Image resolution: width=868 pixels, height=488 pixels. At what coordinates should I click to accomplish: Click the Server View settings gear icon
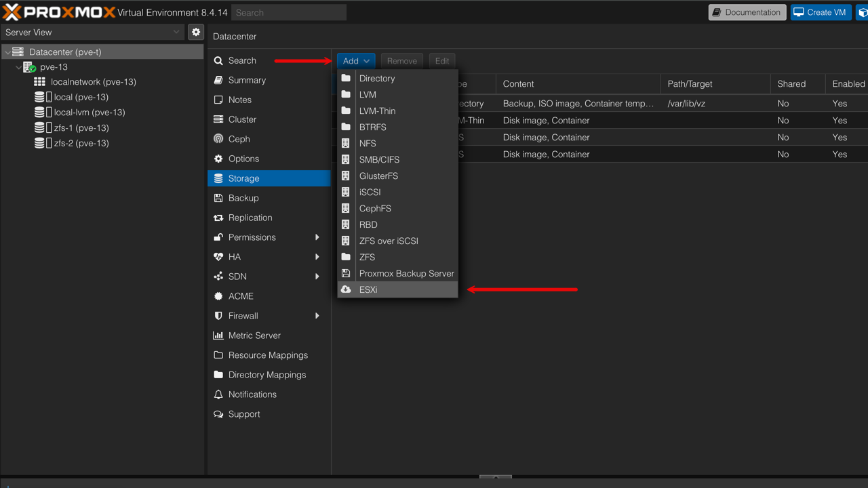(196, 32)
